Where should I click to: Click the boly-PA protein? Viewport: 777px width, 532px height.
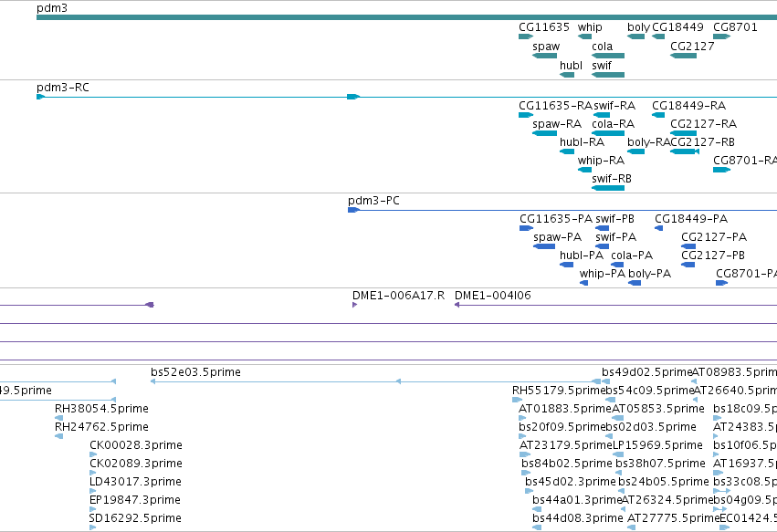(x=635, y=283)
